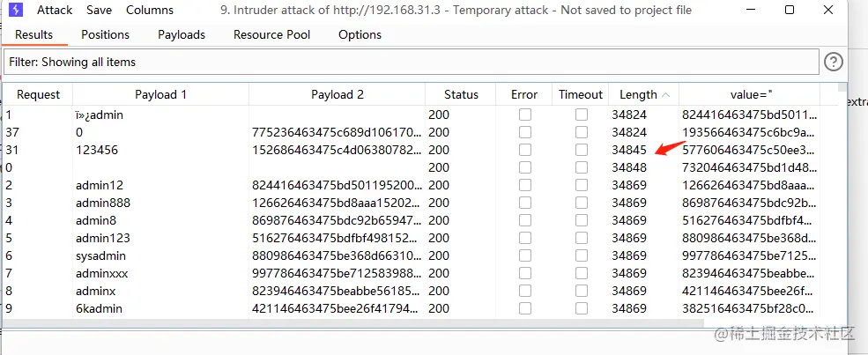Select the row with payload 123456

(x=97, y=150)
